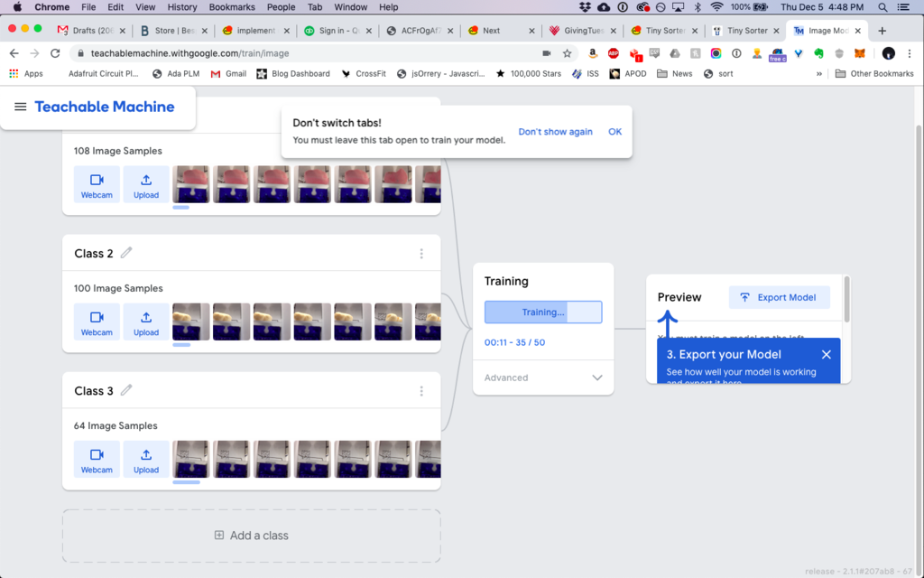Click Webcam button in Class 2
The image size is (924, 578).
point(97,322)
